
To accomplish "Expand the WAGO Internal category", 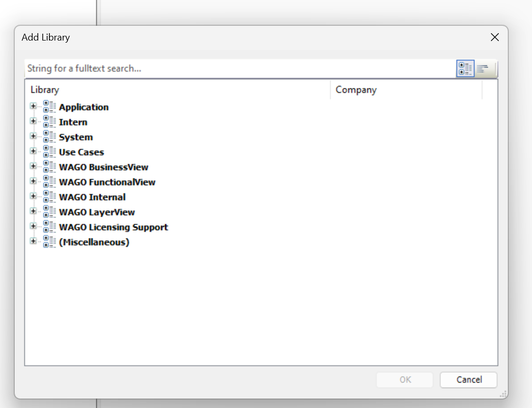I will coord(33,196).
